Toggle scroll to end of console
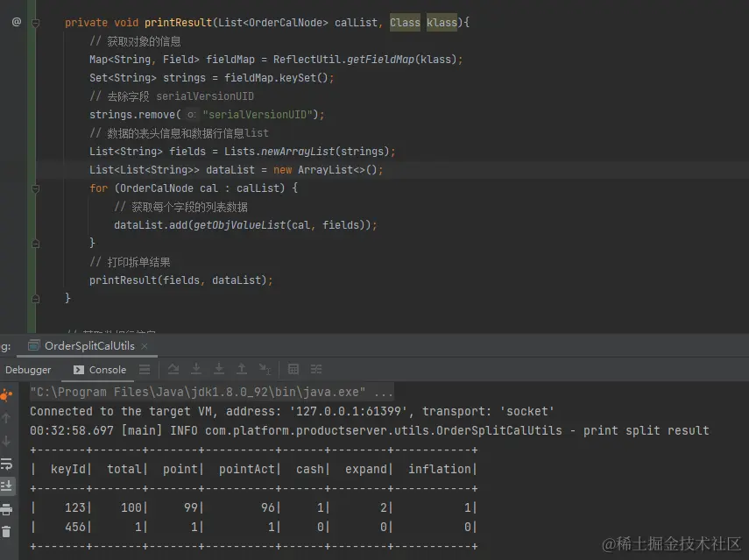749x560 pixels. pos(6,486)
